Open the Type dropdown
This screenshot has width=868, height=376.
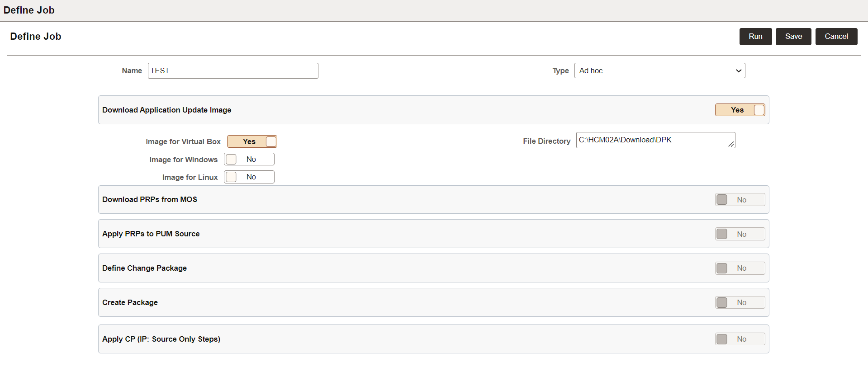(659, 71)
